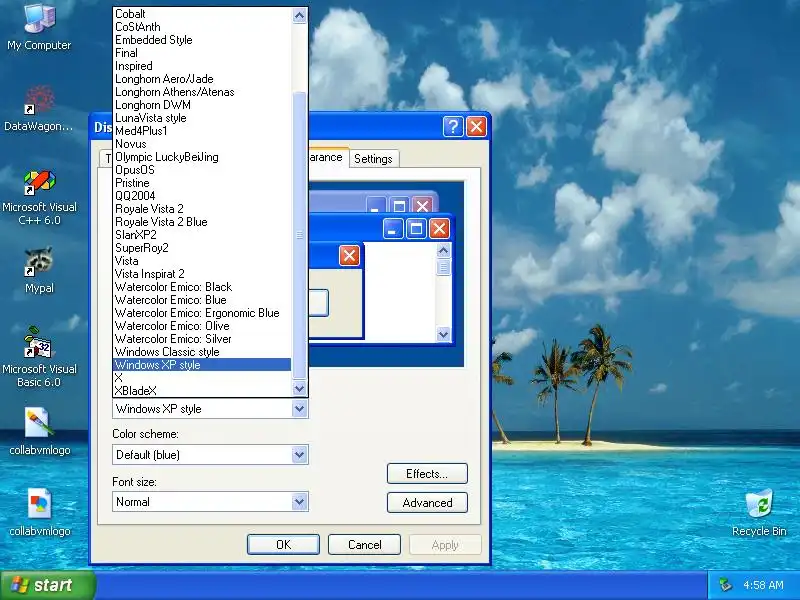Pick Royale Vista 2 Blue
This screenshot has height=600, width=800.
point(202,222)
